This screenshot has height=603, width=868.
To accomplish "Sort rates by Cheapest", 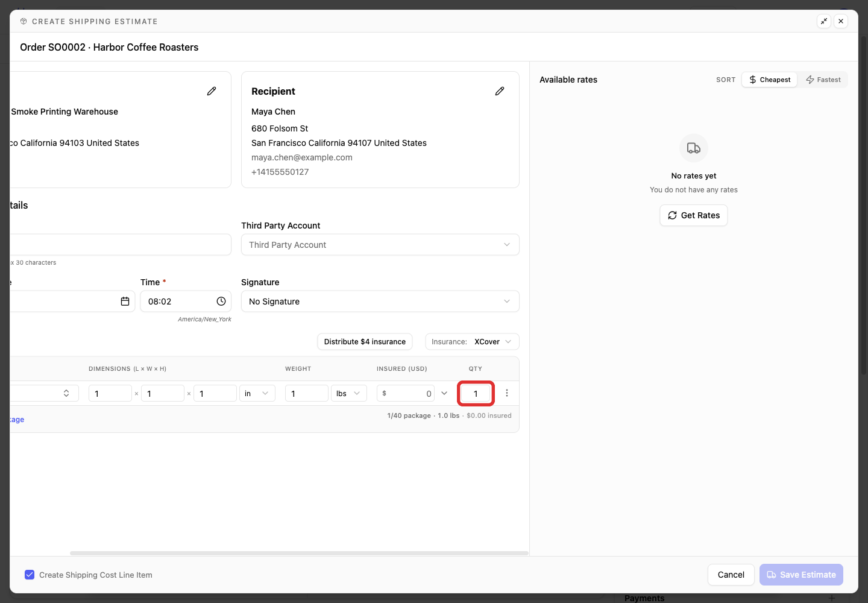I will pyautogui.click(x=770, y=80).
